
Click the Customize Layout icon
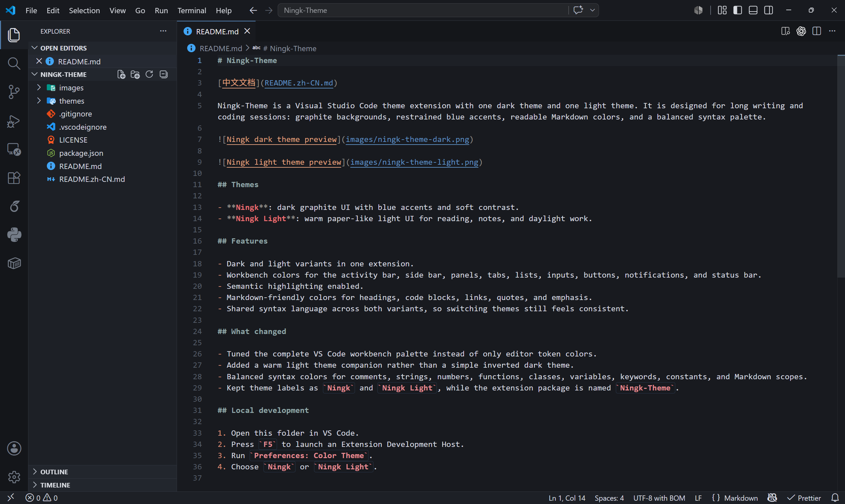click(722, 11)
